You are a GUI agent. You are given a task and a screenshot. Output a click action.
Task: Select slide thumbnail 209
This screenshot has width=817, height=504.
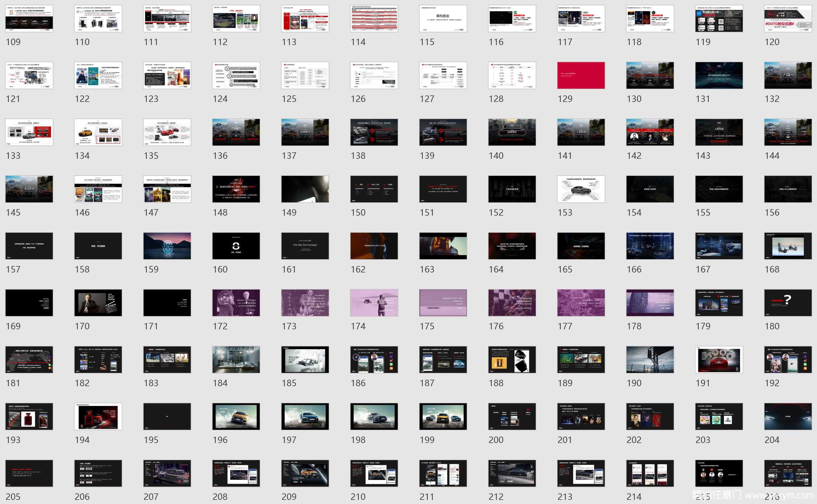click(x=305, y=473)
